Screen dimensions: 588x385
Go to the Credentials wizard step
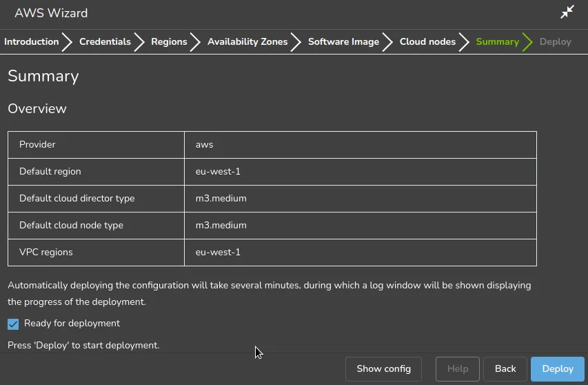(x=105, y=41)
